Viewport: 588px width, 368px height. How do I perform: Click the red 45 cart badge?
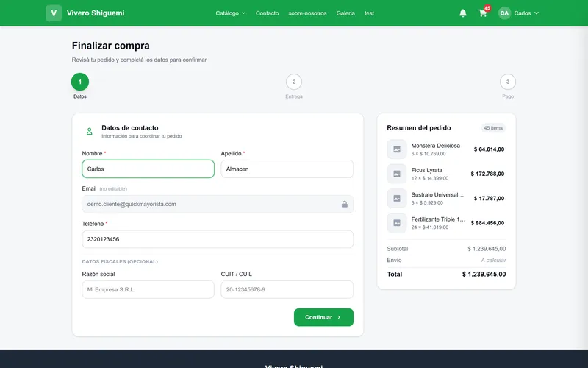(487, 8)
